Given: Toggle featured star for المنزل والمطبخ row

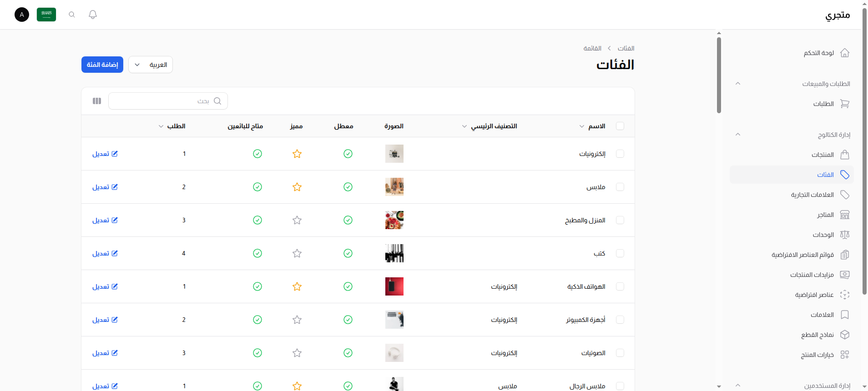Looking at the screenshot, I should point(297,220).
